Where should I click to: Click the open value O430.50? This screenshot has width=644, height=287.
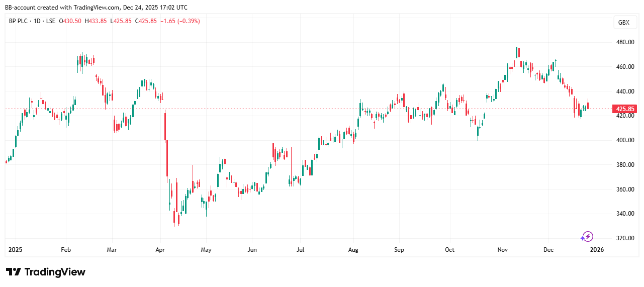pos(71,21)
